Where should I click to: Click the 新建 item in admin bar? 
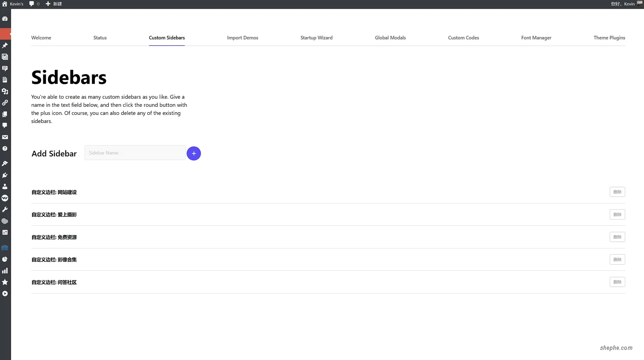coord(54,4)
